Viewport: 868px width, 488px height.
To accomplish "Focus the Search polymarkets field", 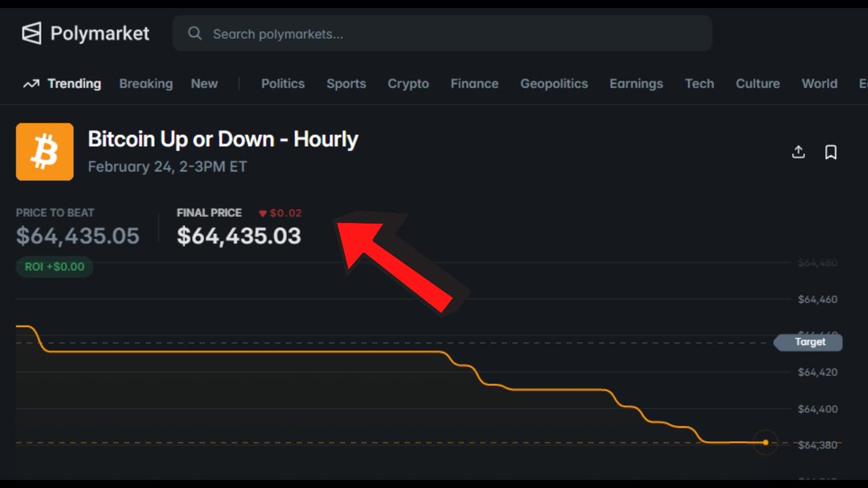I will coord(442,33).
